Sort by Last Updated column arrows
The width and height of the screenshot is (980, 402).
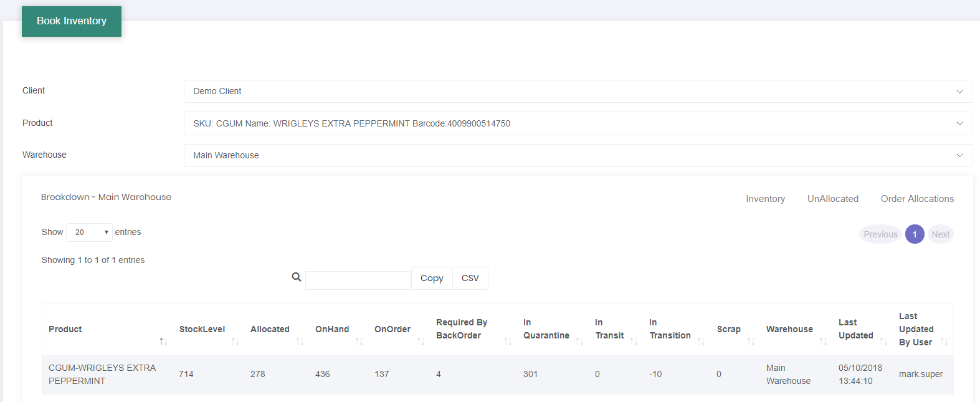pos(883,342)
